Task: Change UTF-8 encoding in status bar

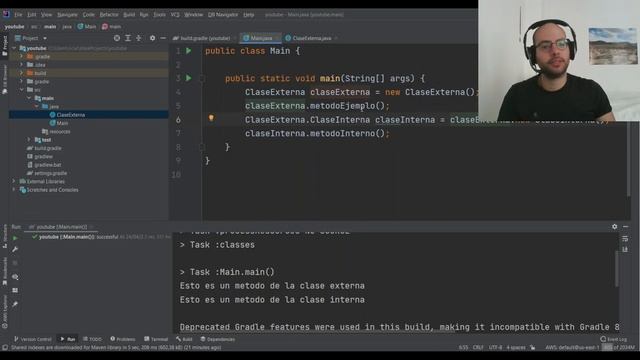Action: tap(495, 347)
